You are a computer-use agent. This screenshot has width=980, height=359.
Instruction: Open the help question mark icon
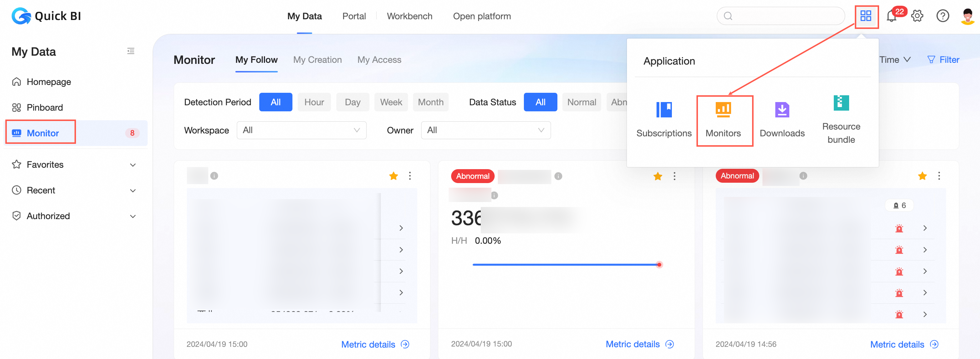943,16
